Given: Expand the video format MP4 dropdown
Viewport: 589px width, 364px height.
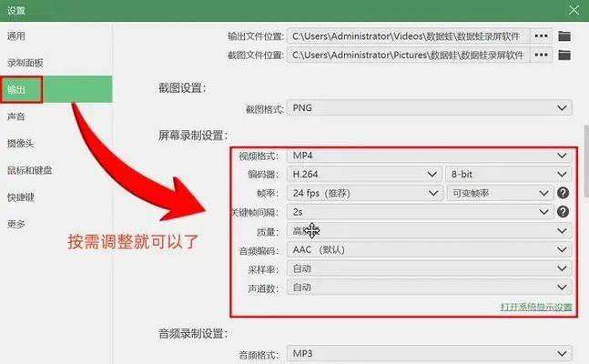Looking at the screenshot, I should 430,156.
